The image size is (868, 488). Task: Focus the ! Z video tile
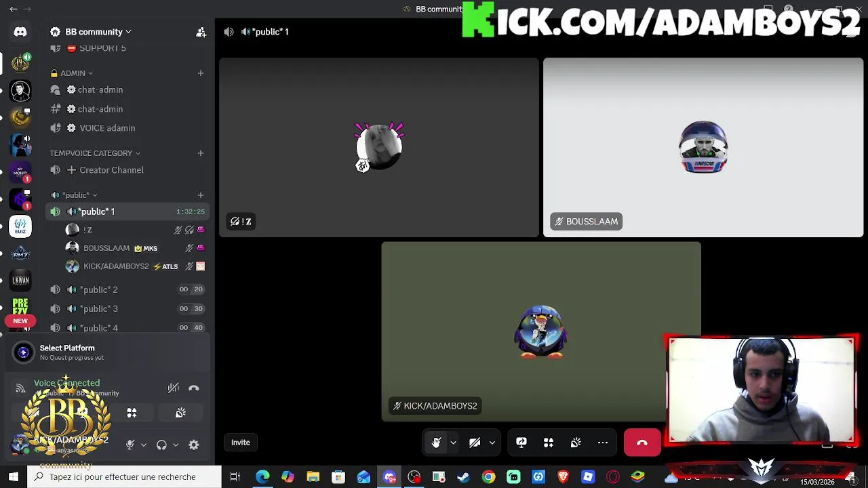point(379,147)
